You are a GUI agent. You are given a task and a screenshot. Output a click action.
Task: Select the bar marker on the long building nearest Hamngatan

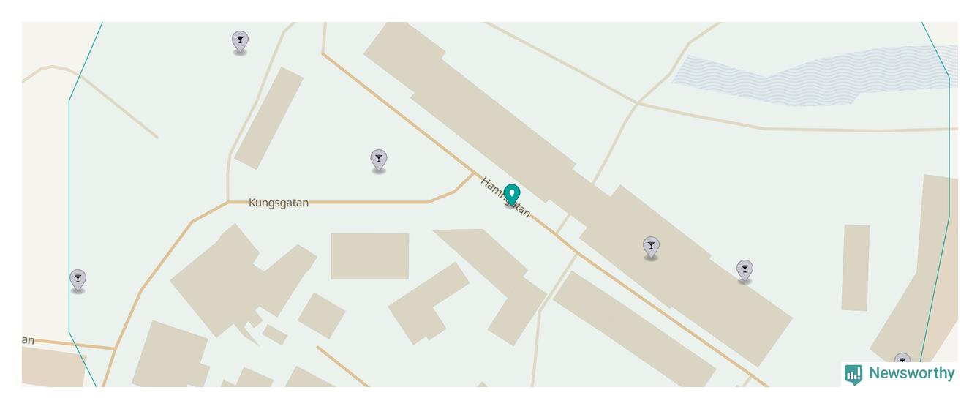(x=651, y=247)
